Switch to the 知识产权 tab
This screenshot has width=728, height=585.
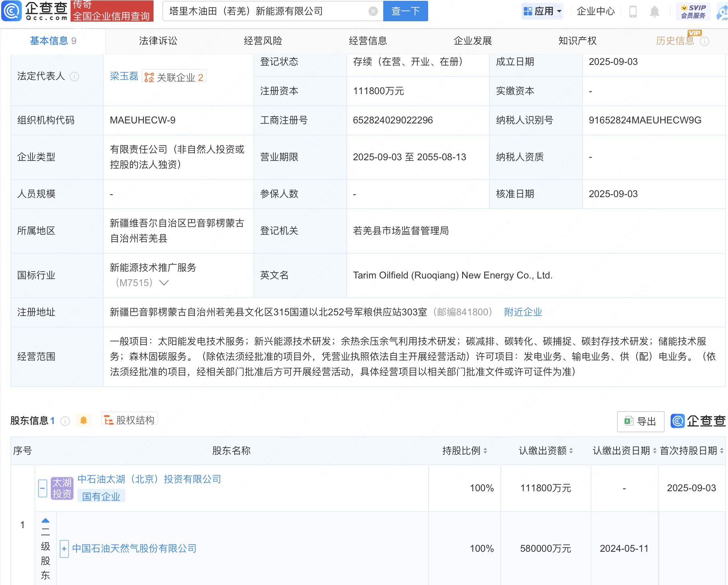pos(578,41)
